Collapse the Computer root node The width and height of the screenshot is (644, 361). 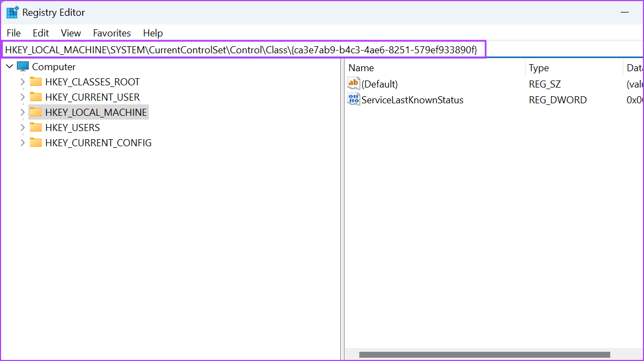click(x=9, y=66)
